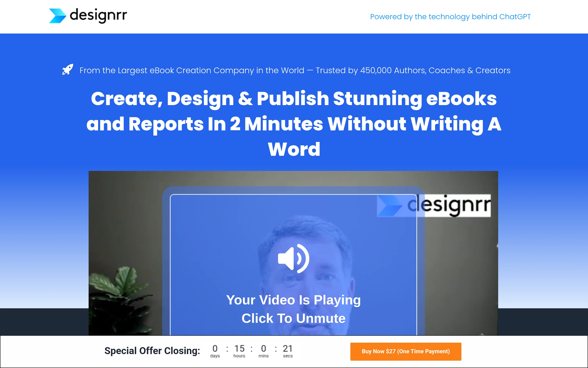The image size is (588, 368).
Task: Click the 'Create, Design & Publish' main headline
Action: coord(294,124)
